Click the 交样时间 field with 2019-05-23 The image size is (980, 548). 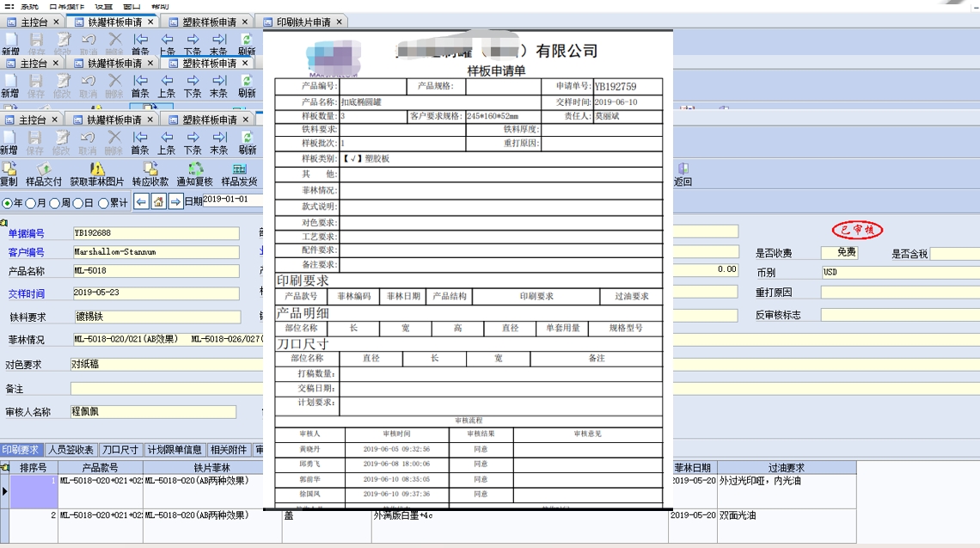[156, 292]
